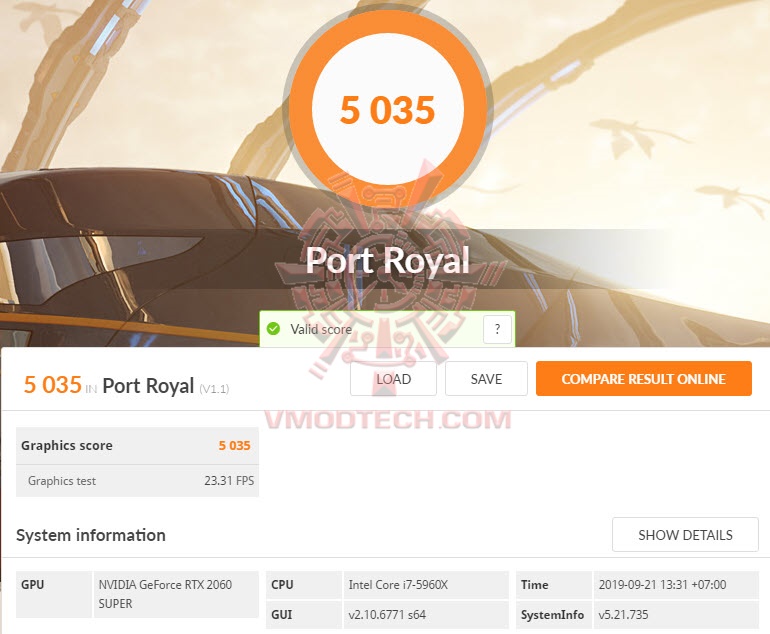Click the Valid score text label
This screenshot has width=770, height=634.
[x=321, y=329]
